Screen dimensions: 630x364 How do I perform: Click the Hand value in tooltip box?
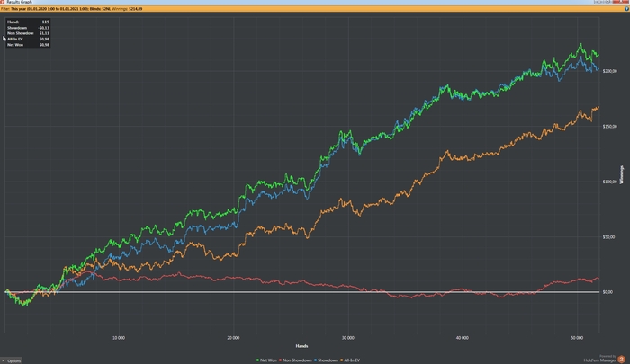coord(45,22)
